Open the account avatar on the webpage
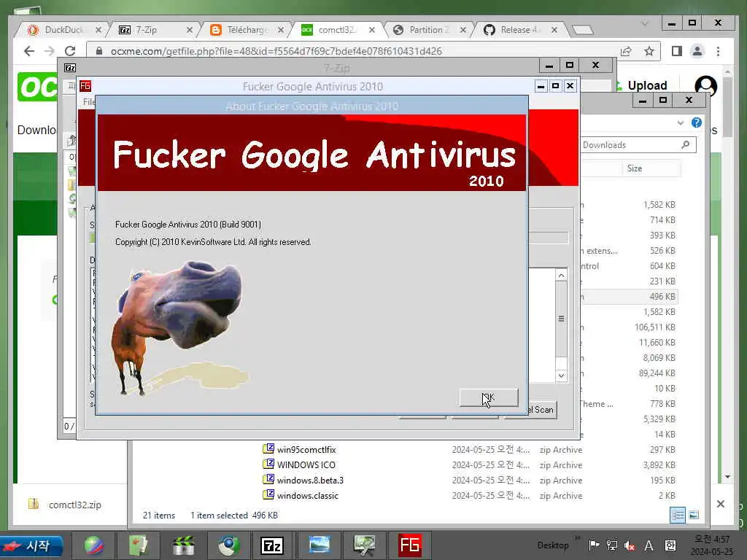 706,86
